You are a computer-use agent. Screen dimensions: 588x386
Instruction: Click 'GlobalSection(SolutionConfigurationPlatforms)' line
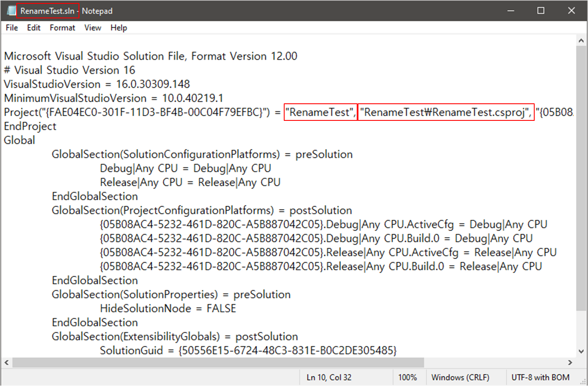click(202, 155)
